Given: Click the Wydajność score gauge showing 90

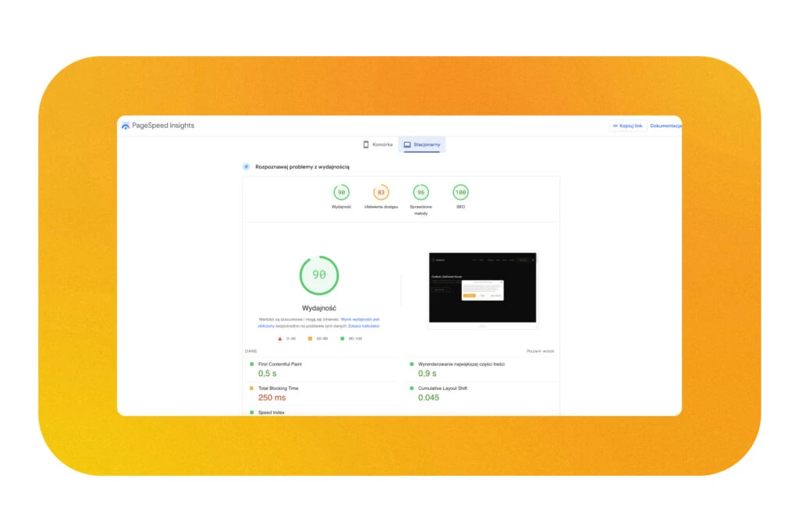Looking at the screenshot, I should point(341,192).
